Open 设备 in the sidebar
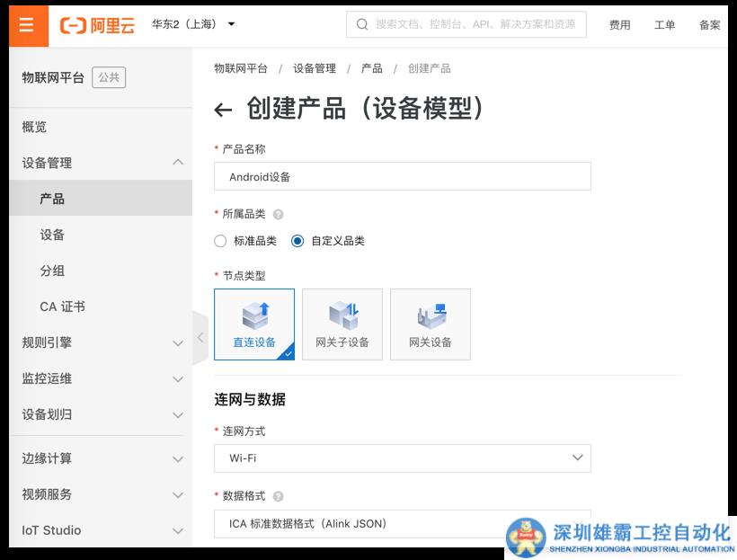The height and width of the screenshot is (560, 737). (x=52, y=235)
